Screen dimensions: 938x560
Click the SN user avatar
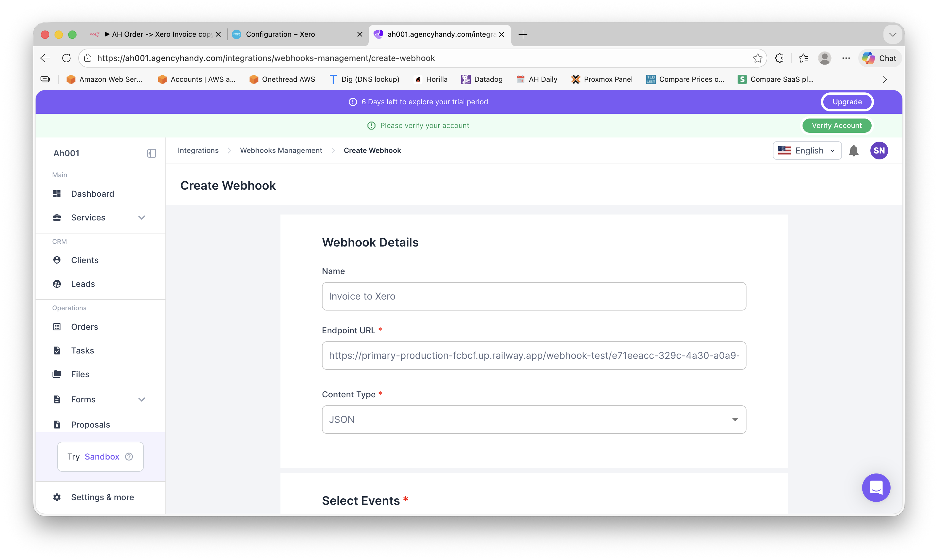(x=879, y=151)
